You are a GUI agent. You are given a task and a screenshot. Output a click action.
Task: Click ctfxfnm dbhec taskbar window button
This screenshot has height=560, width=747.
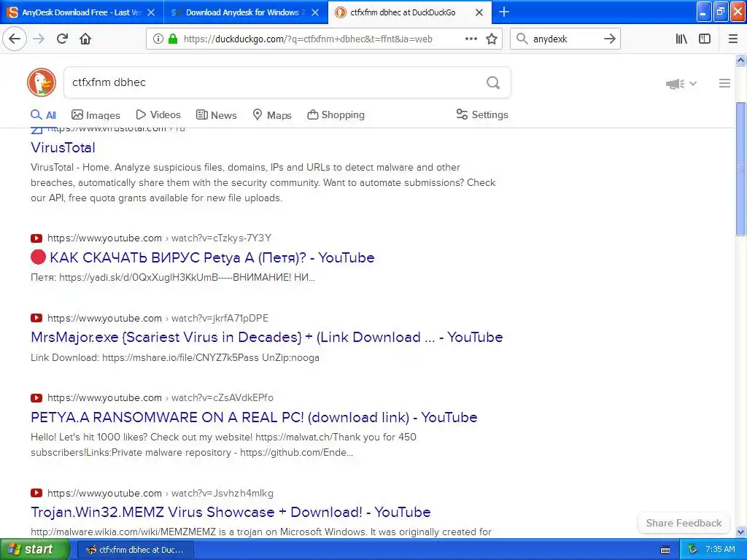(x=135, y=550)
